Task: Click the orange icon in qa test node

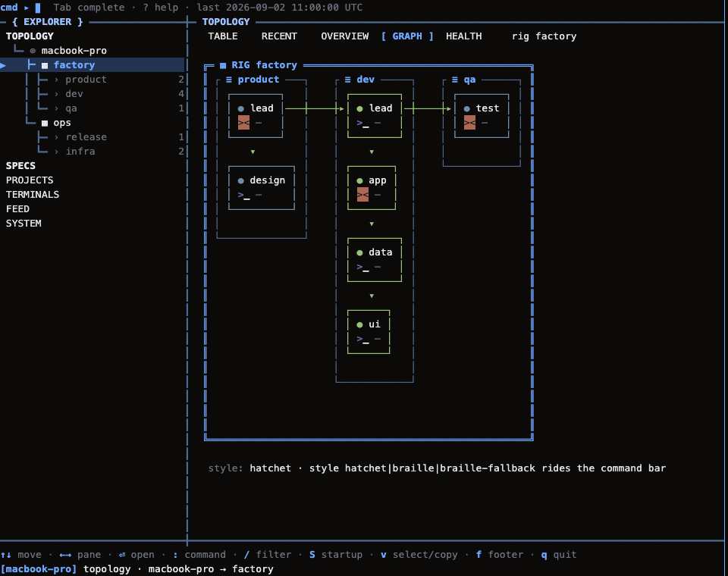Action: [x=469, y=123]
